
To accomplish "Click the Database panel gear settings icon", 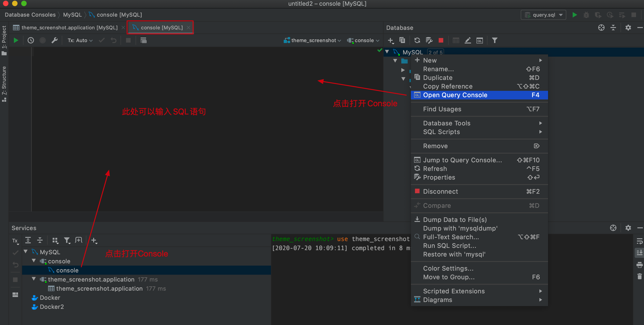I will pos(628,28).
